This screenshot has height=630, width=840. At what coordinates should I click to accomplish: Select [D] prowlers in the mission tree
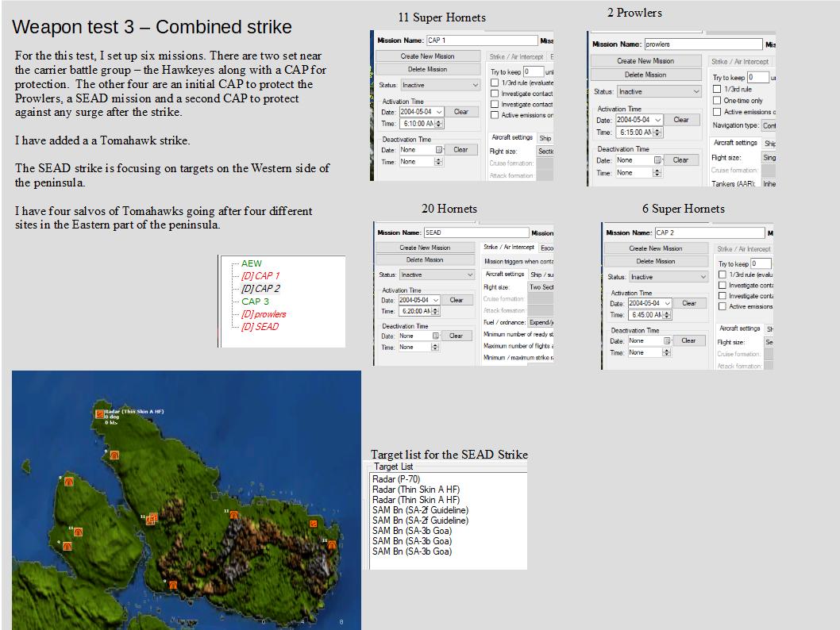point(263,314)
